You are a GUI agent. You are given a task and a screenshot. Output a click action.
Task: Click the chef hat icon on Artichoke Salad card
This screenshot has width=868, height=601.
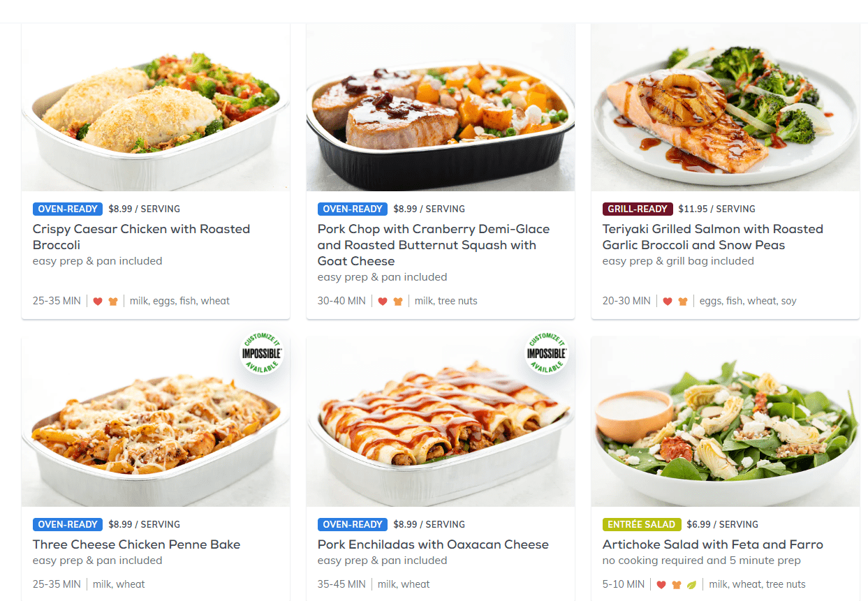[x=677, y=585]
